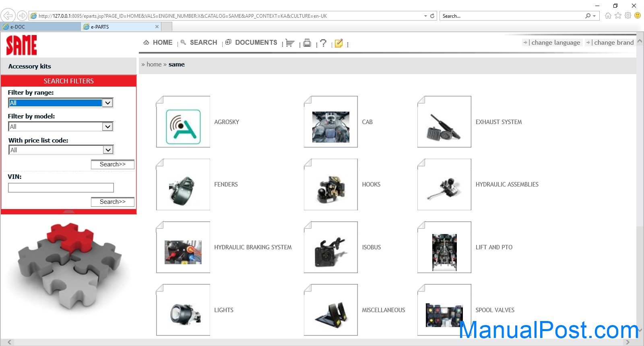Viewport: 644px width, 346px height.
Task: Open the FENDERS category image
Action: pyautogui.click(x=183, y=184)
